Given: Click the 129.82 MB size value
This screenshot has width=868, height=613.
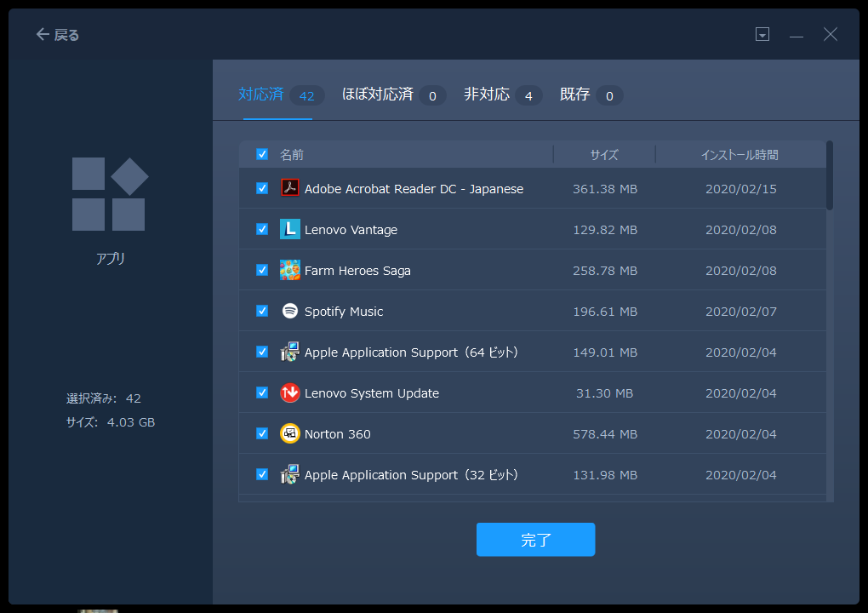Looking at the screenshot, I should tap(604, 230).
